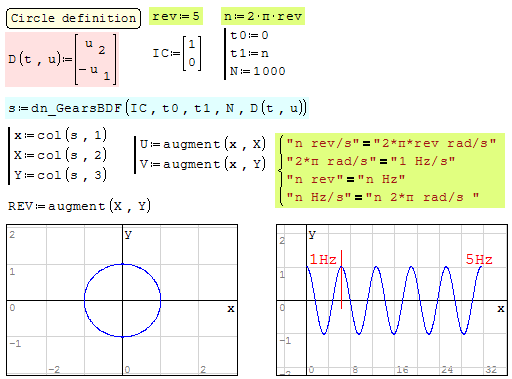Select the blue cosine wave plot

394,300
